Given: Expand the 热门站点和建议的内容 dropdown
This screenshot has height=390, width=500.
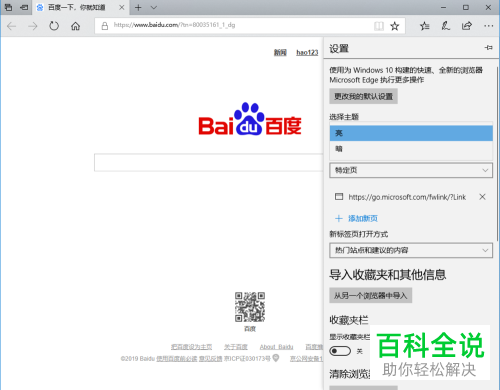Looking at the screenshot, I should click(411, 250).
